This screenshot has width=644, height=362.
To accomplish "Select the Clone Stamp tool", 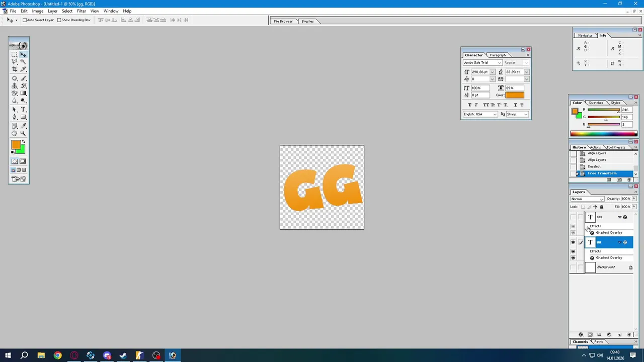I will [14, 85].
